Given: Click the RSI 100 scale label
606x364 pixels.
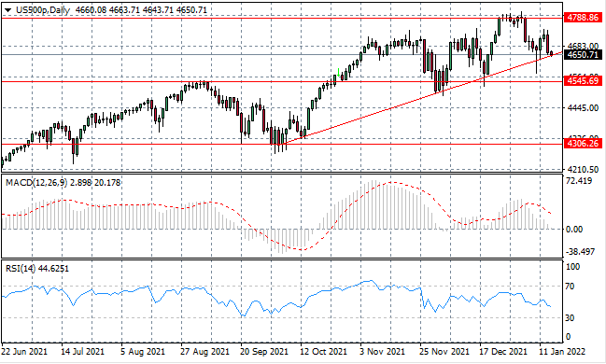Looking at the screenshot, I should (x=572, y=267).
